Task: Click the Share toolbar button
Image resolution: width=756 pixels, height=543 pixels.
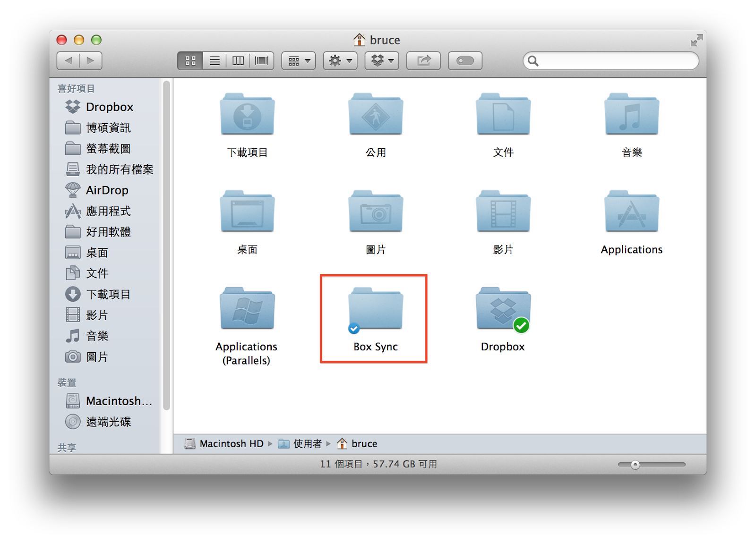Action: tap(423, 60)
